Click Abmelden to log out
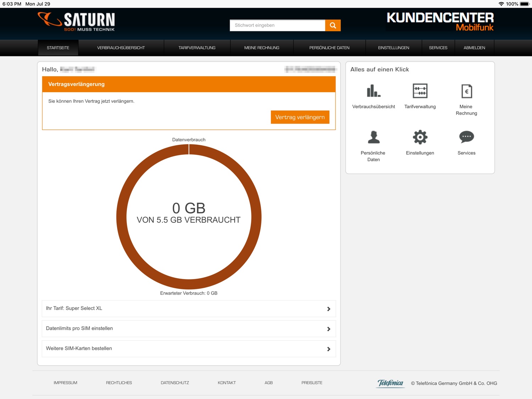 (x=475, y=48)
